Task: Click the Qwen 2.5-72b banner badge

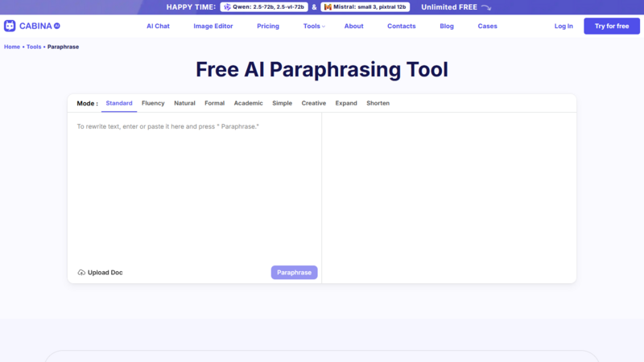Action: tap(264, 7)
